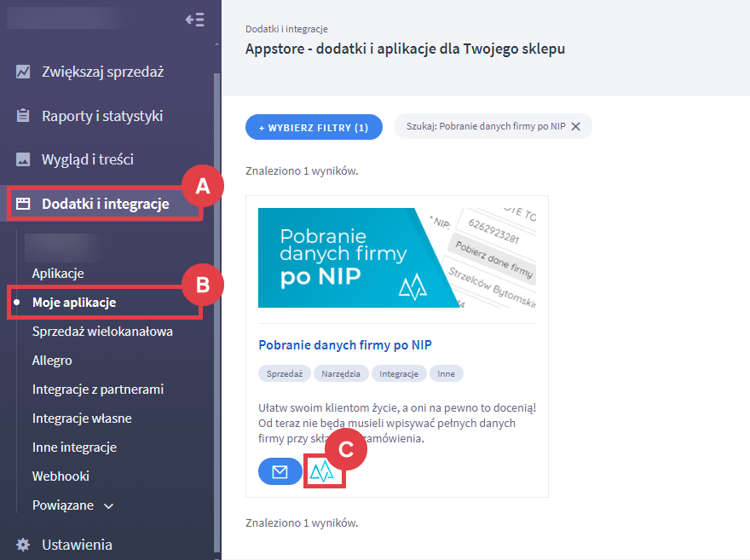The image size is (750, 560).
Task: Go to Aplikacje submenu item
Action: [58, 274]
